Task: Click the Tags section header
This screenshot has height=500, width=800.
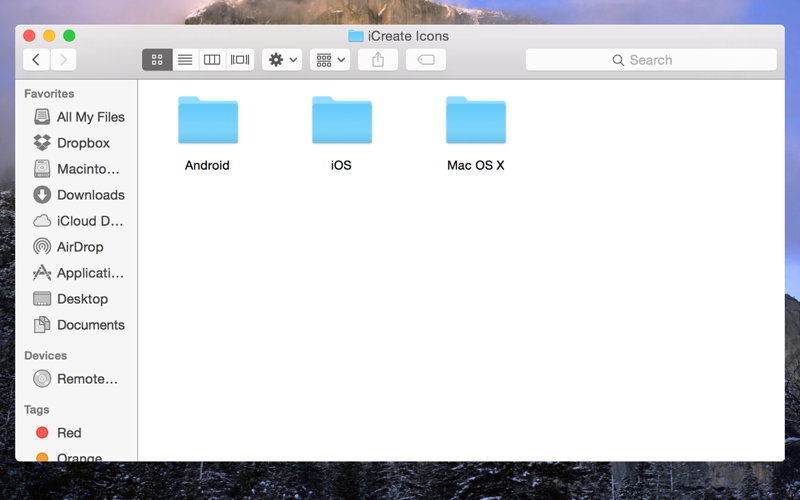Action: (37, 410)
